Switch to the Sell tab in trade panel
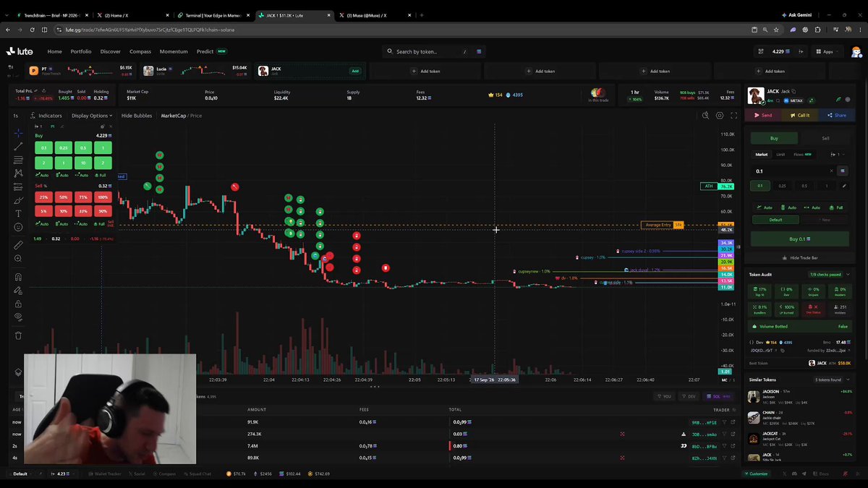Image resolution: width=868 pixels, height=488 pixels. 825,138
